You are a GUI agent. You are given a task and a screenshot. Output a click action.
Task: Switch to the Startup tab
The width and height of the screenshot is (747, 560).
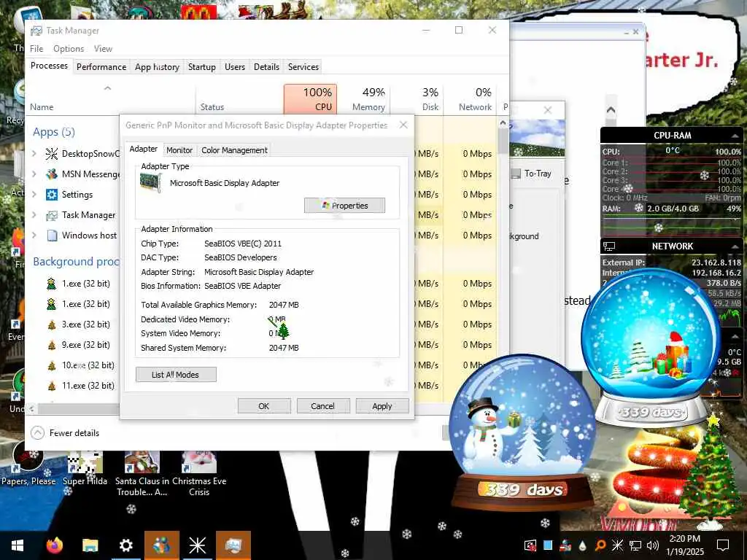pos(201,67)
